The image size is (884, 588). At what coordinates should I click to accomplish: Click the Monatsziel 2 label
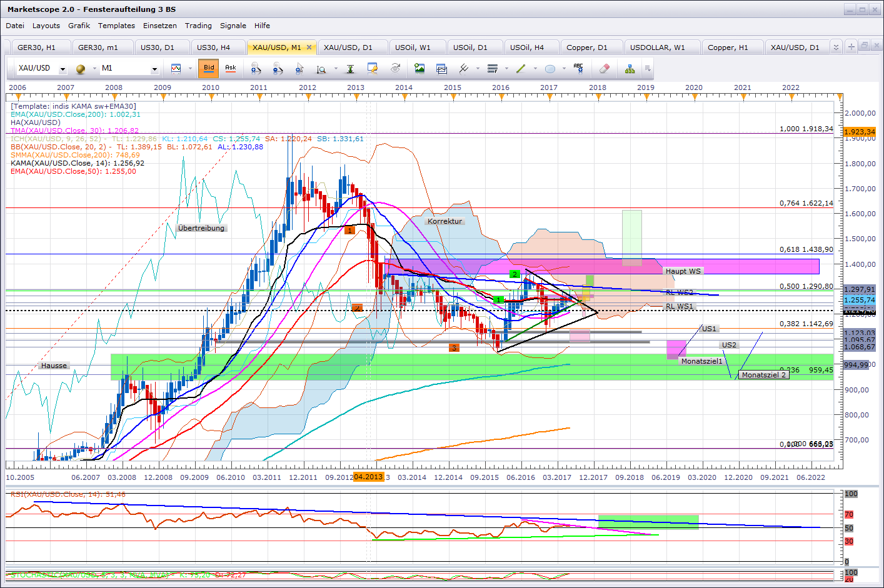tap(763, 375)
